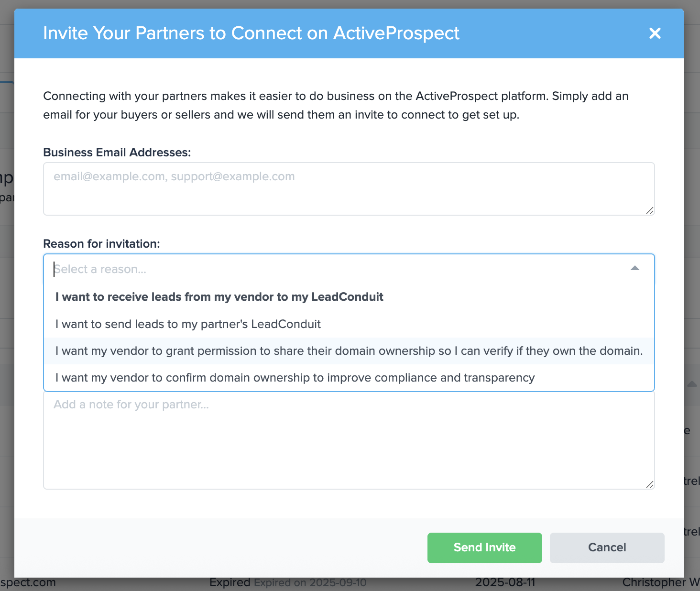
Task: Cancel the partner invitation dialog
Action: pos(607,547)
